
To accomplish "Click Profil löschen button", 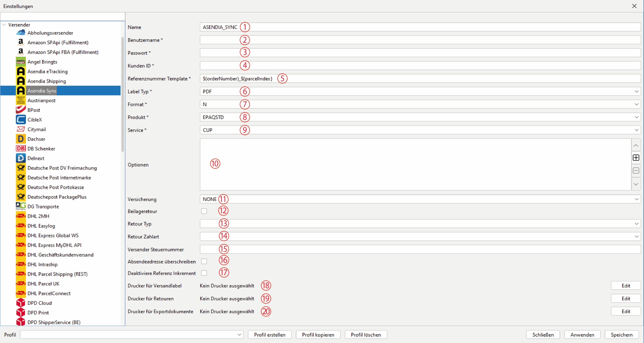I will point(366,334).
